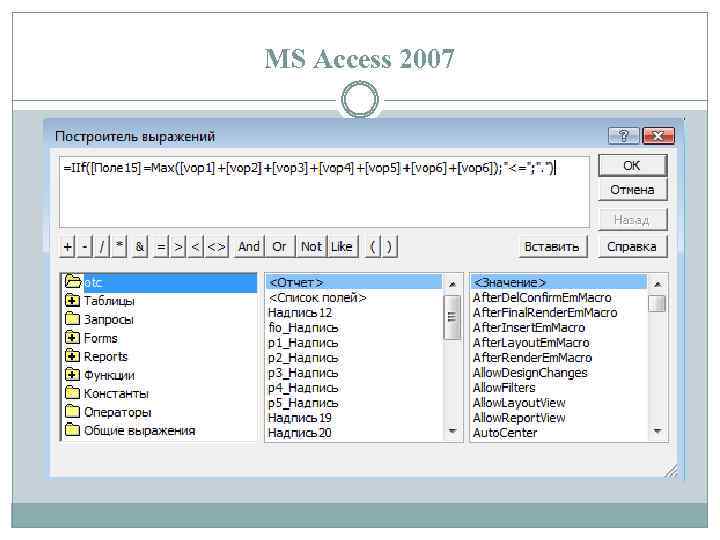Select the otc folder
Viewport: 720px width, 540px height.
160,282
